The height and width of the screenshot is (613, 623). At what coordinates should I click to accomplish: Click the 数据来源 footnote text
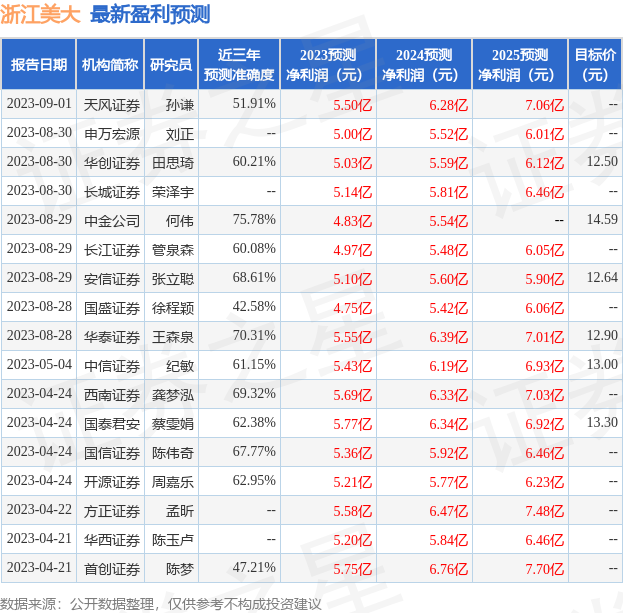click(161, 604)
